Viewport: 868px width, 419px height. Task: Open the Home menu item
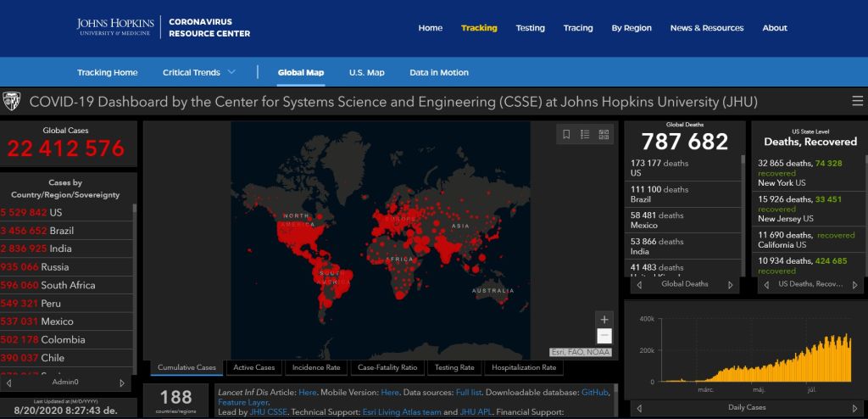point(430,28)
